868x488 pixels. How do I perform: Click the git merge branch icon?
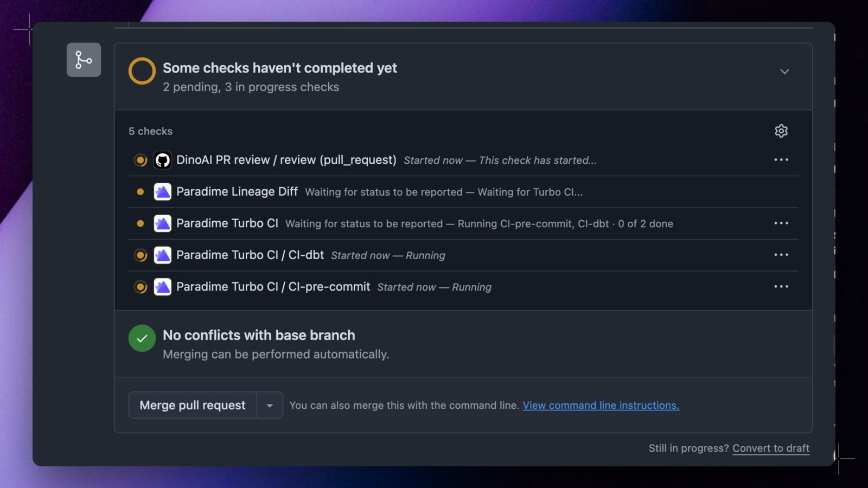tap(84, 60)
